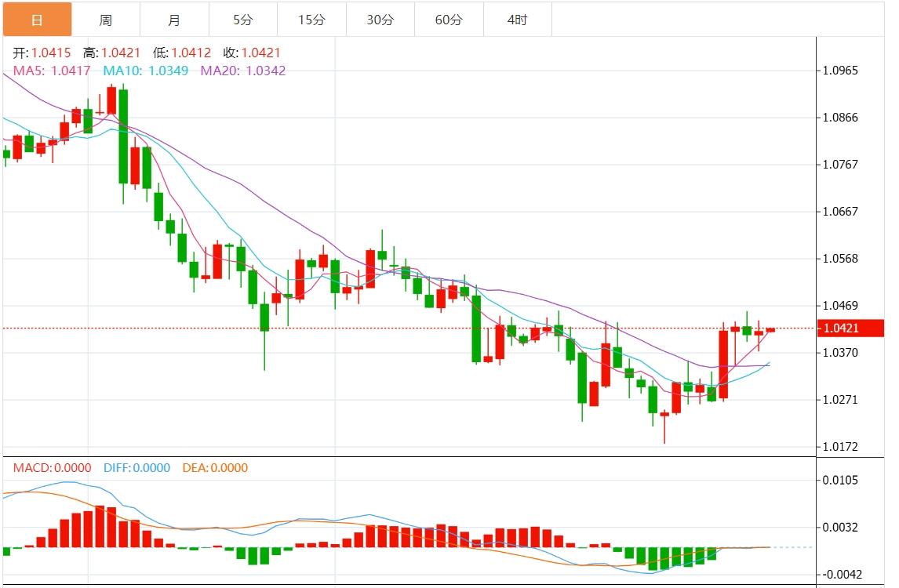Viewport: 899px width, 588px height.
Task: Click the MACD indicator value label
Action: pos(52,468)
